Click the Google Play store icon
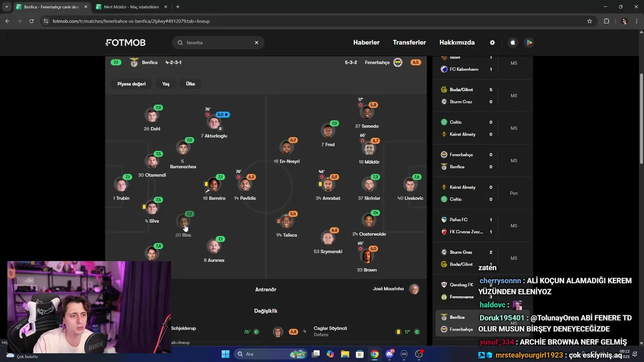Image resolution: width=644 pixels, height=362 pixels. click(529, 43)
